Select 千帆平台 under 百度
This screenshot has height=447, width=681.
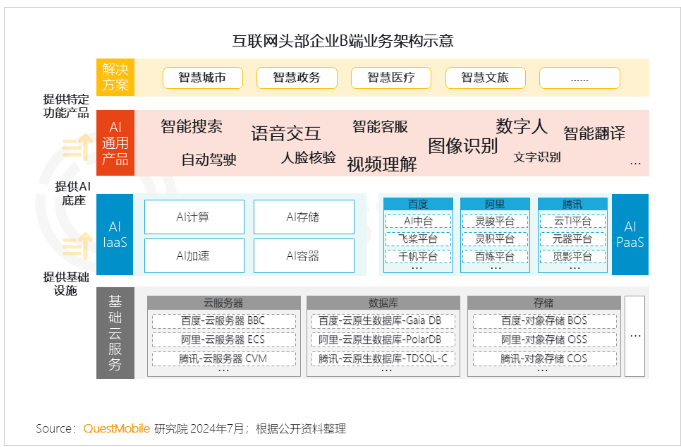click(x=417, y=256)
